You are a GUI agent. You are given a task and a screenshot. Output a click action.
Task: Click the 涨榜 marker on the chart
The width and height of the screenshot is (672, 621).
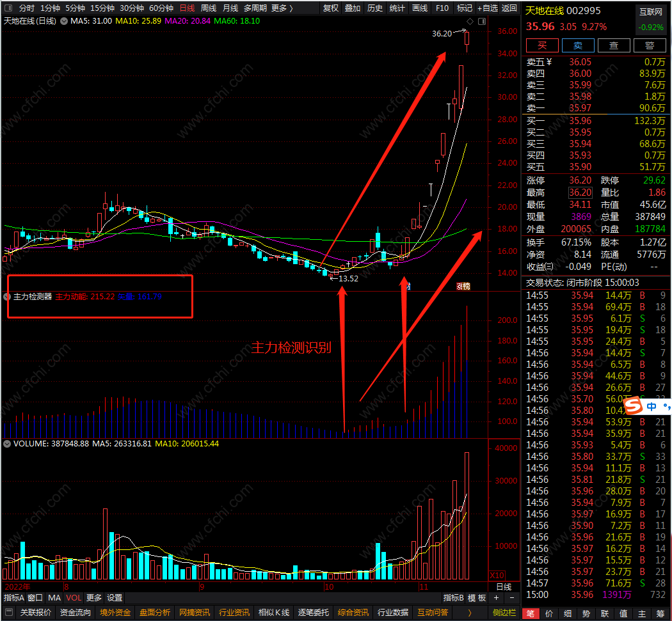[463, 287]
